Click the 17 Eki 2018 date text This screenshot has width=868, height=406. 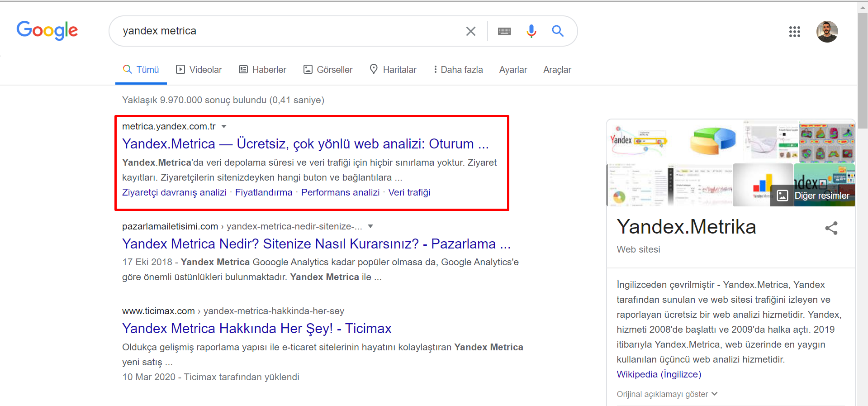pyautogui.click(x=147, y=262)
